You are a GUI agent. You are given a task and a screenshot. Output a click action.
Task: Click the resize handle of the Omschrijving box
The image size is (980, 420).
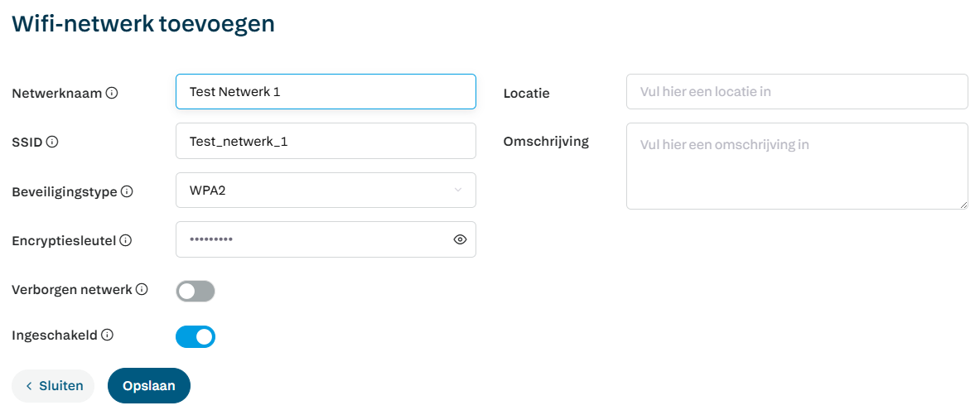point(963,205)
